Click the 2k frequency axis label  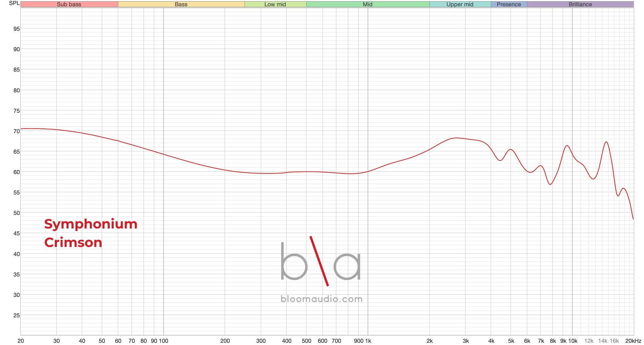point(430,341)
